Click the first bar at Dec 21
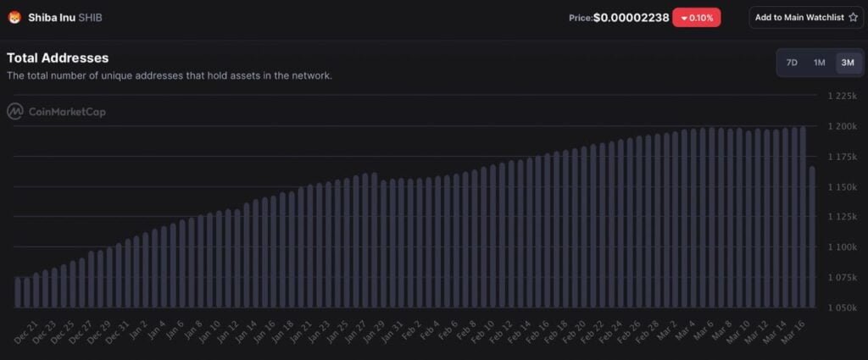This screenshot has width=868, height=360. pyautogui.click(x=18, y=292)
